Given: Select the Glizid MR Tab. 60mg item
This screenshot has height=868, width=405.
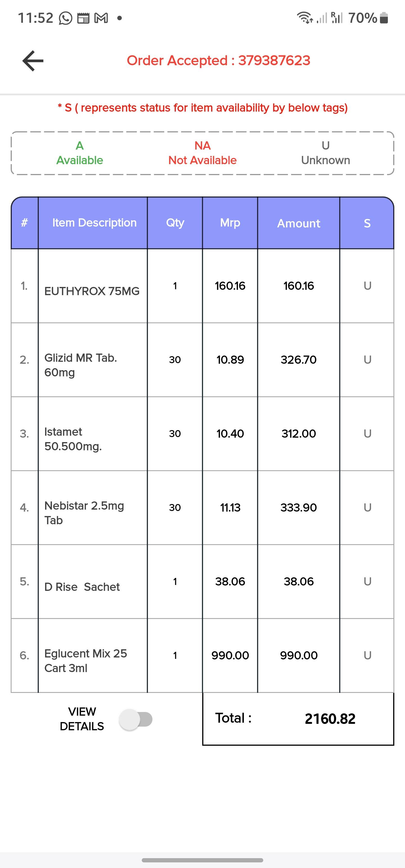Looking at the screenshot, I should (81, 365).
